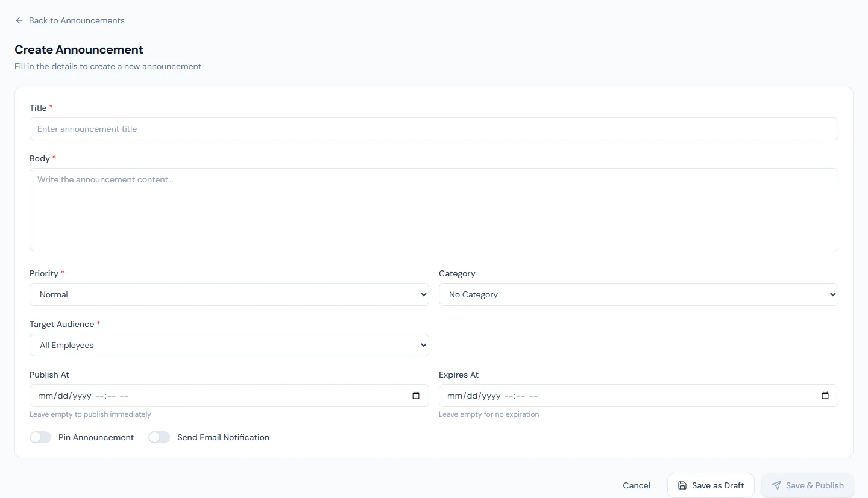Click the Category field label
The image size is (868, 498).
[457, 273]
